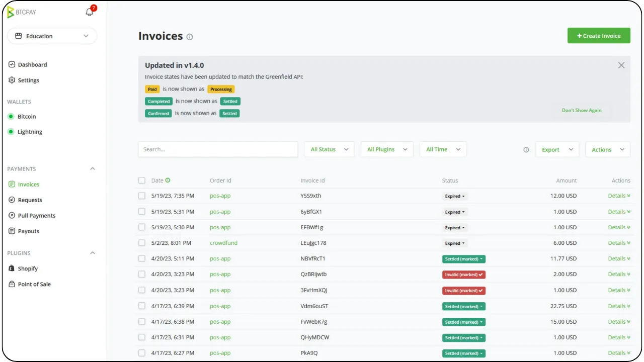
Task: Click the info icon beside Invoices heading
Action: coord(190,37)
